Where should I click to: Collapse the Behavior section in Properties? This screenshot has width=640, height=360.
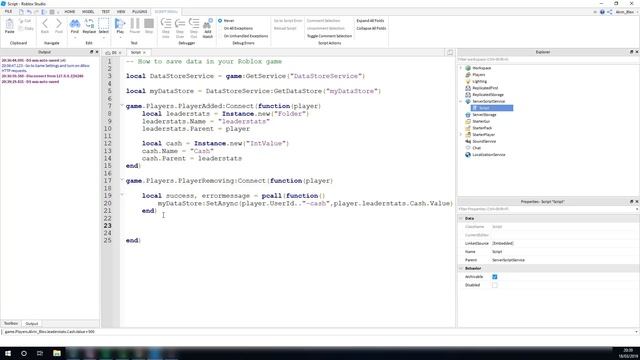(461, 268)
